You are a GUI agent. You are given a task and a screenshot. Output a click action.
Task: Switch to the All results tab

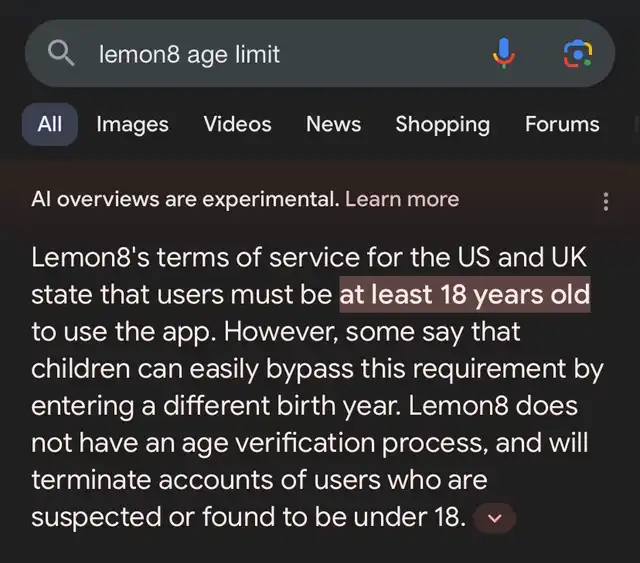pos(49,124)
